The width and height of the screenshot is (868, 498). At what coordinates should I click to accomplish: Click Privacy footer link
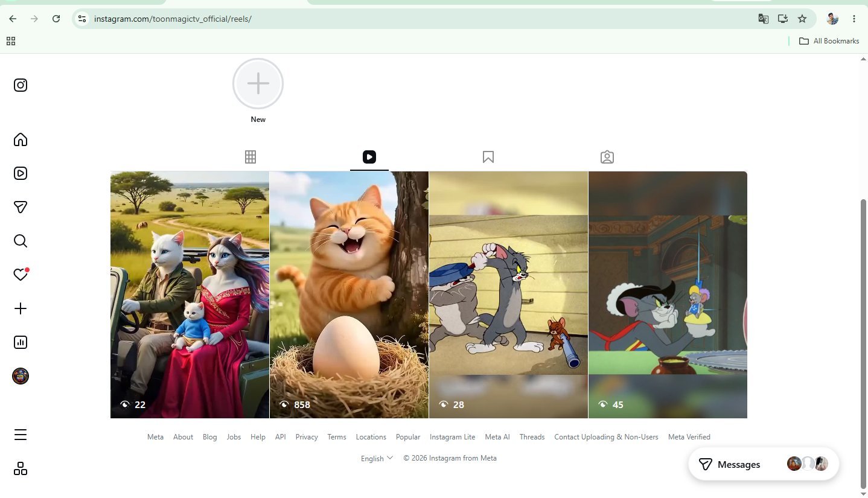pos(307,437)
